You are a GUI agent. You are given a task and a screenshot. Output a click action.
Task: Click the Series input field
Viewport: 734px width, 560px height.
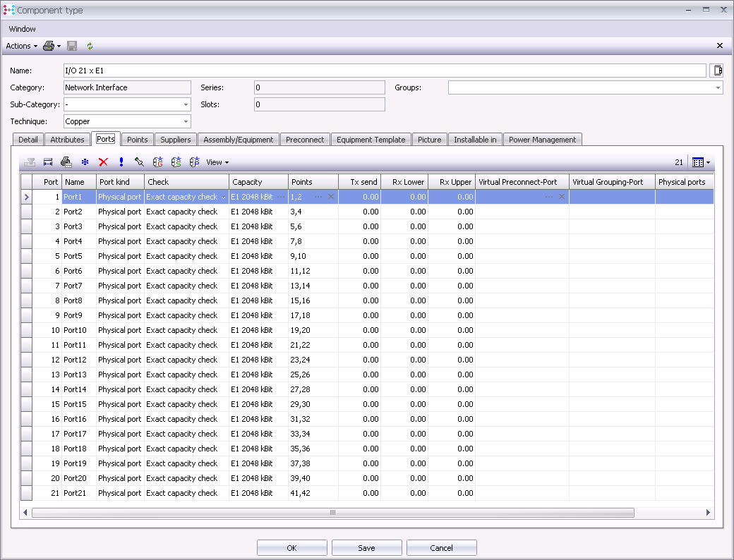[x=320, y=87]
